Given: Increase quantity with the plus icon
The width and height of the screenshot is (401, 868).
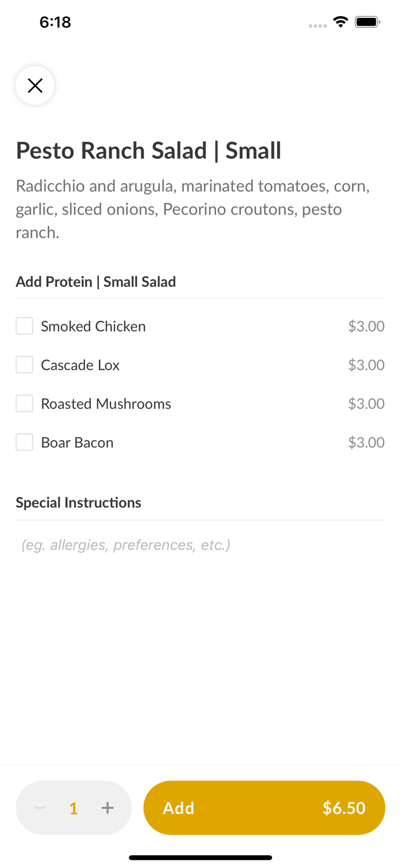Looking at the screenshot, I should (x=108, y=808).
